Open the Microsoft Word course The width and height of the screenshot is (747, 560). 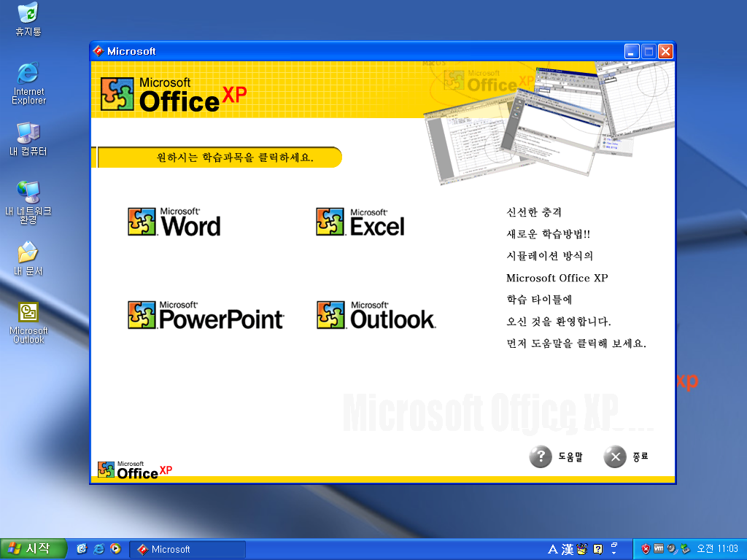(174, 222)
